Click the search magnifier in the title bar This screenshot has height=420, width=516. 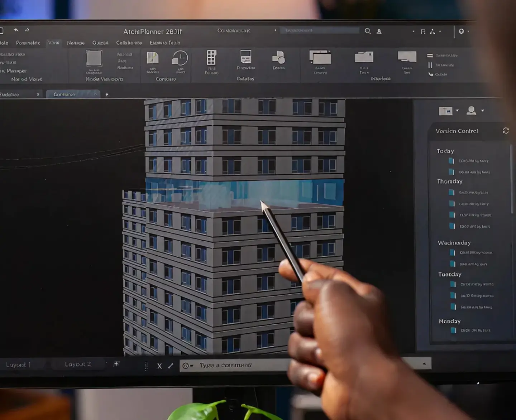(368, 31)
